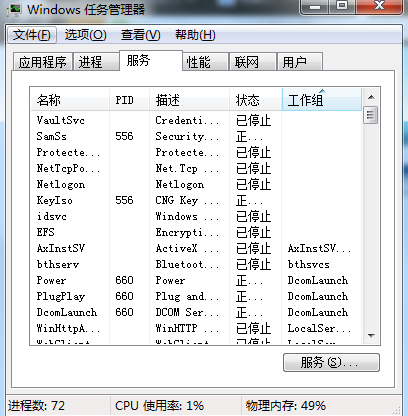Screen dimensions: 408x416
Task: Select the DcomLaunch service name
Action: click(67, 312)
